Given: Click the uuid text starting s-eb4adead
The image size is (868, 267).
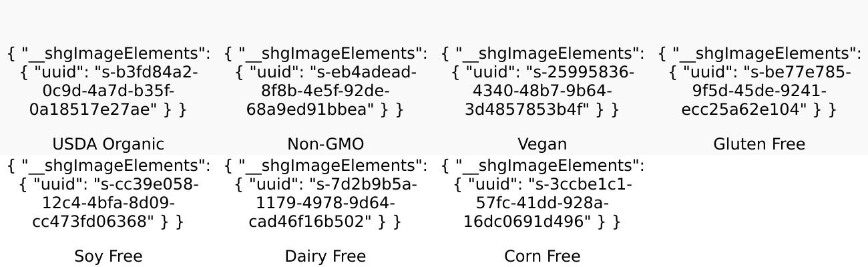Looking at the screenshot, I should pyautogui.click(x=325, y=91).
